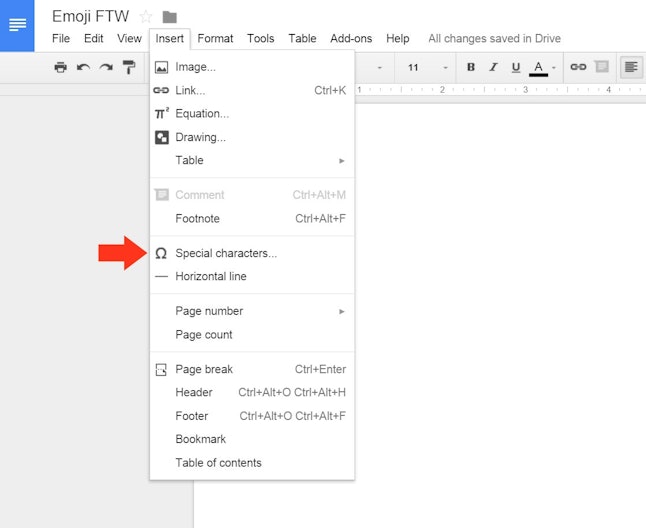Choose Footnote from Insert menu
The image size is (646, 528).
[x=252, y=219]
